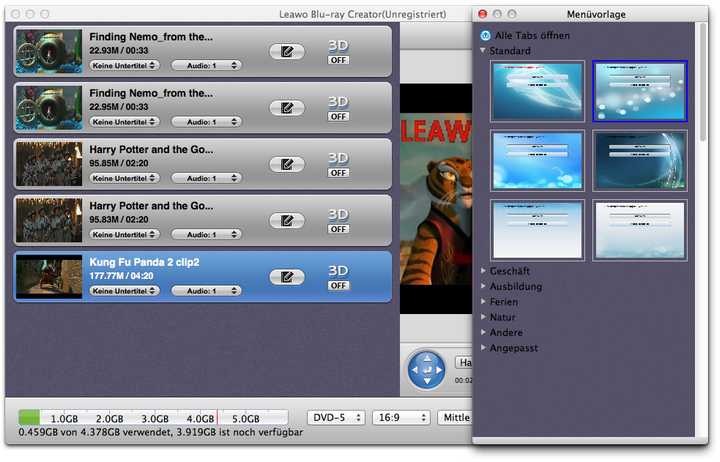Viewport: 720px width, 462px height.
Task: Select the dark teal arc menu template
Action: tap(640, 161)
